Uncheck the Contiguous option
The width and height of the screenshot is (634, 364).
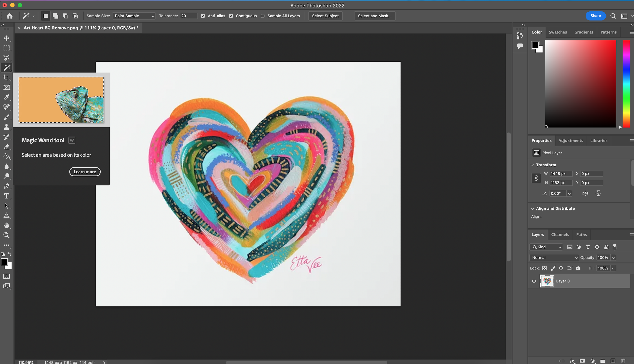tap(231, 16)
